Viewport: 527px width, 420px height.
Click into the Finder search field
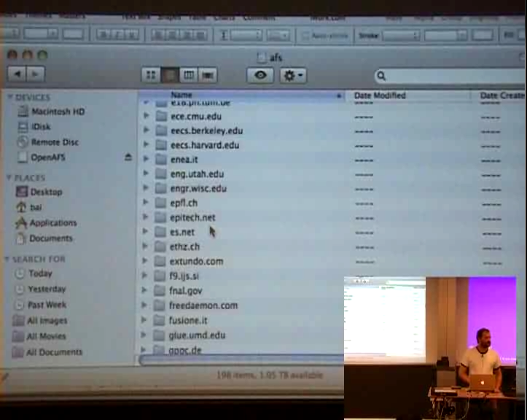(450, 76)
